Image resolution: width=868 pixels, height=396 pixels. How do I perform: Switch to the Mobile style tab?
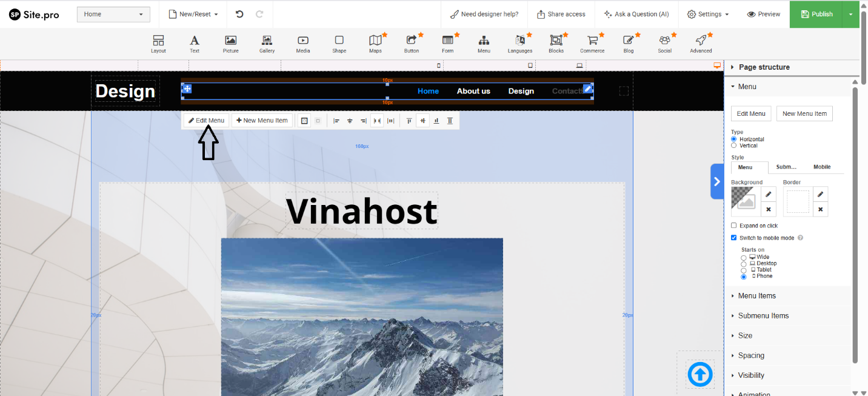pyautogui.click(x=822, y=167)
